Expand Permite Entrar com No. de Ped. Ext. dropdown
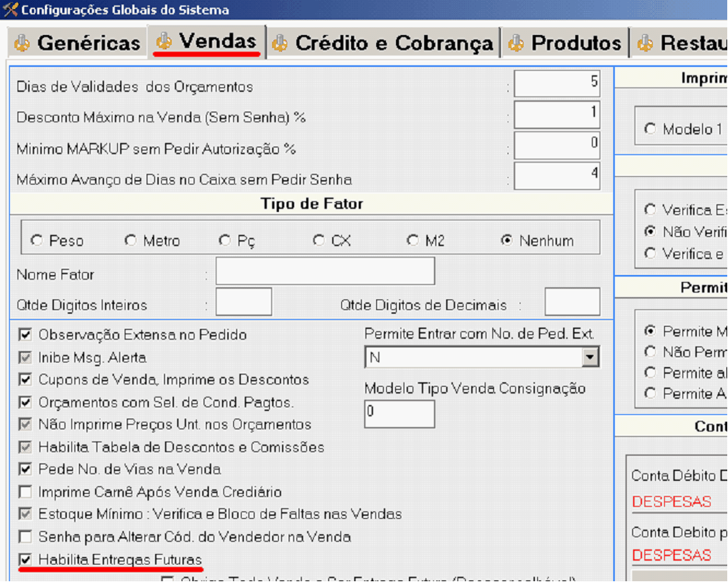728x582 pixels. pos(590,357)
